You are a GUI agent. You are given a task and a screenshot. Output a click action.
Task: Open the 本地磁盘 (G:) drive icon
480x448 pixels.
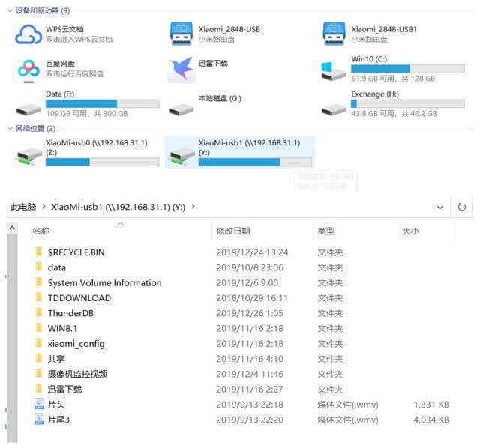[x=181, y=106]
